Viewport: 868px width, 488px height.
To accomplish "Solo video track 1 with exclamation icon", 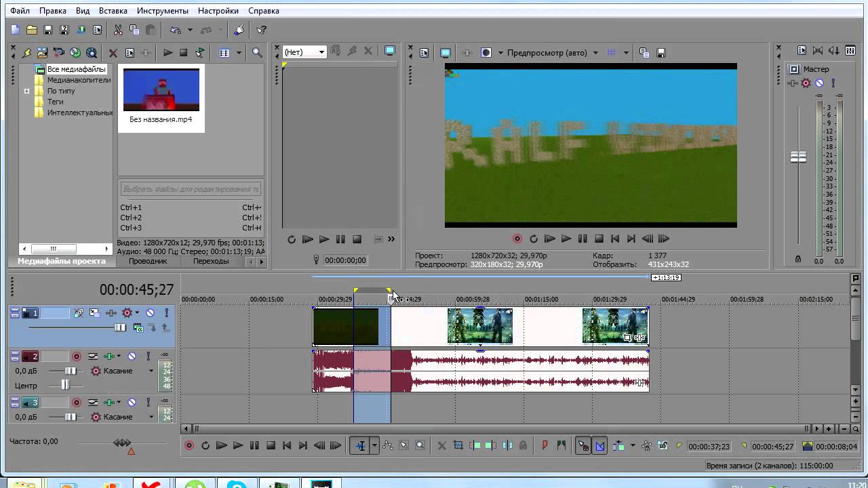I will [x=165, y=312].
